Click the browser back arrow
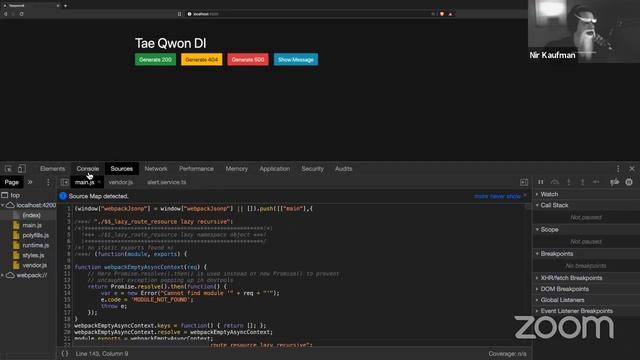This screenshot has width=640, height=360. coord(6,14)
